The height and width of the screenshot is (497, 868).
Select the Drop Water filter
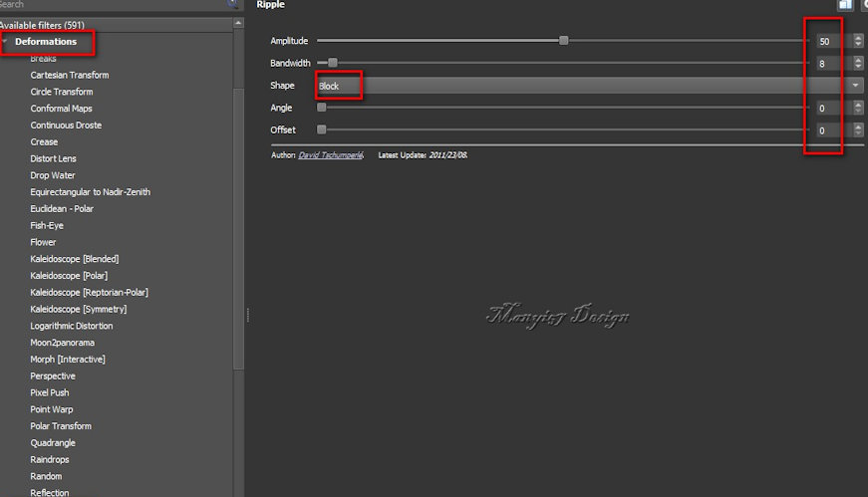(x=53, y=175)
